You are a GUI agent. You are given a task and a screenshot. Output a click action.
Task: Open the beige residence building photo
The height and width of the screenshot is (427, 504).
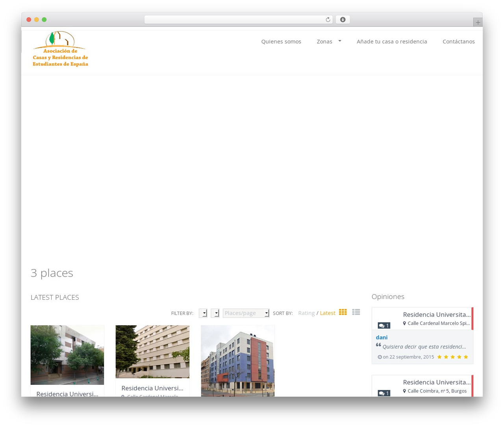pyautogui.click(x=152, y=352)
